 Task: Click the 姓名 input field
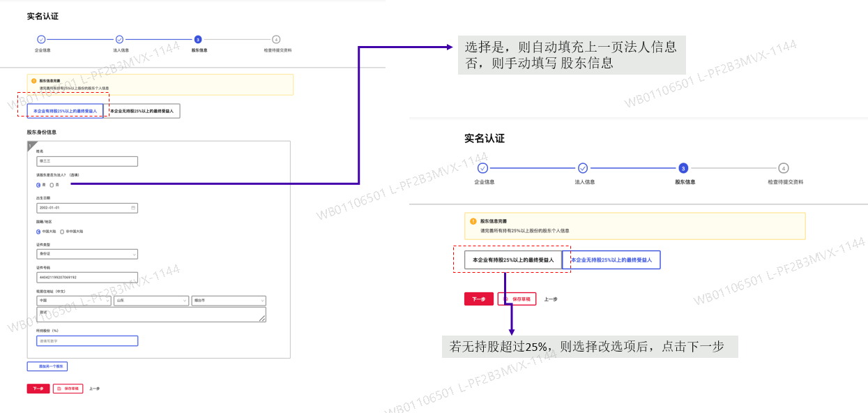point(87,161)
